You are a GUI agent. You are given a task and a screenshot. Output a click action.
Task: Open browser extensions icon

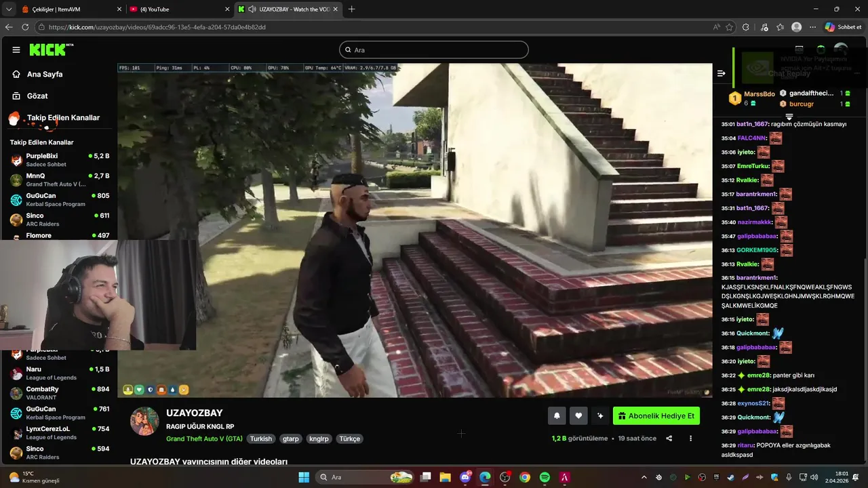[x=746, y=27]
